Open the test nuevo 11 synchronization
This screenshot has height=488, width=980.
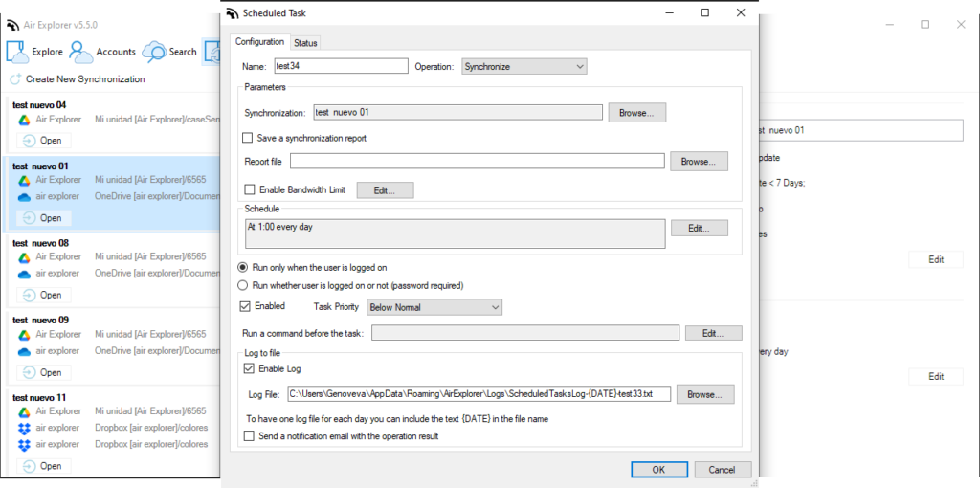(44, 466)
